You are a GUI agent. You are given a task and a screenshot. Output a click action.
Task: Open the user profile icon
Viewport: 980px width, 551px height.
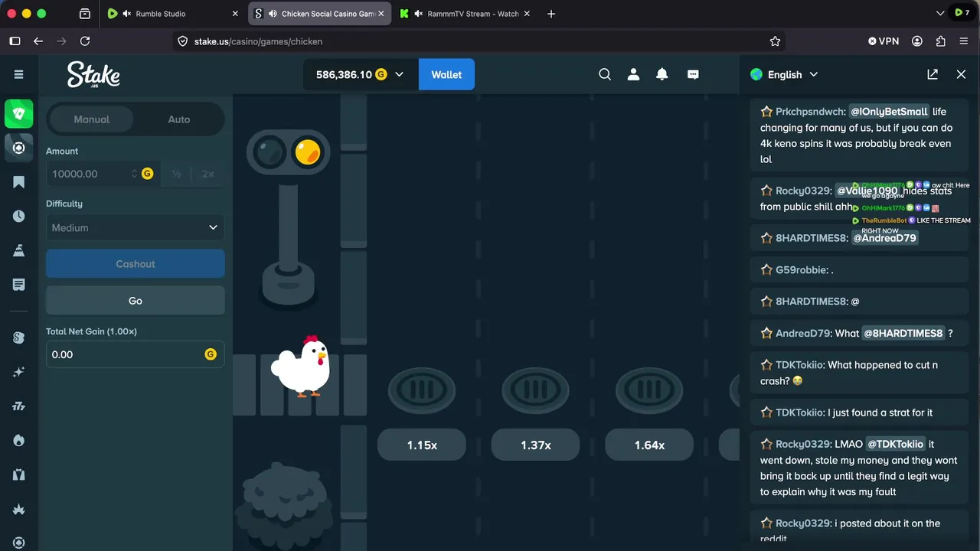coord(634,74)
